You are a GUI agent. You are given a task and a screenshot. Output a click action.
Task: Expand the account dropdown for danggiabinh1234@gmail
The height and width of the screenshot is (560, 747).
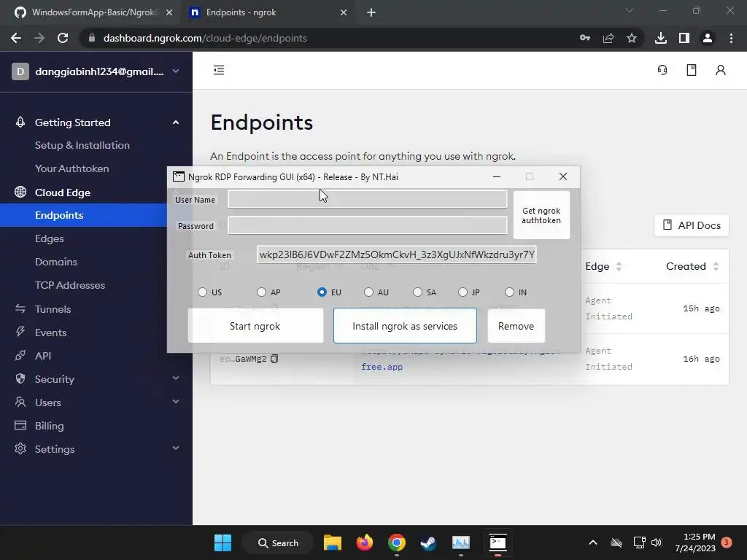[x=176, y=71]
